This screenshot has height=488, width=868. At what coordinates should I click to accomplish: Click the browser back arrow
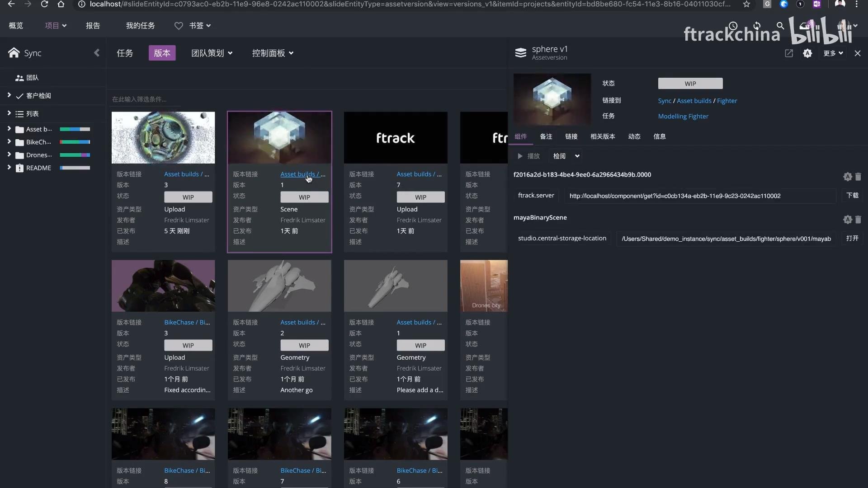point(11,4)
